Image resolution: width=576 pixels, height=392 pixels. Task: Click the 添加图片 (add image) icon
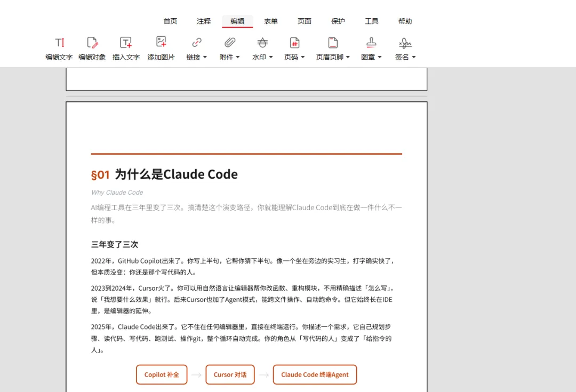click(161, 42)
